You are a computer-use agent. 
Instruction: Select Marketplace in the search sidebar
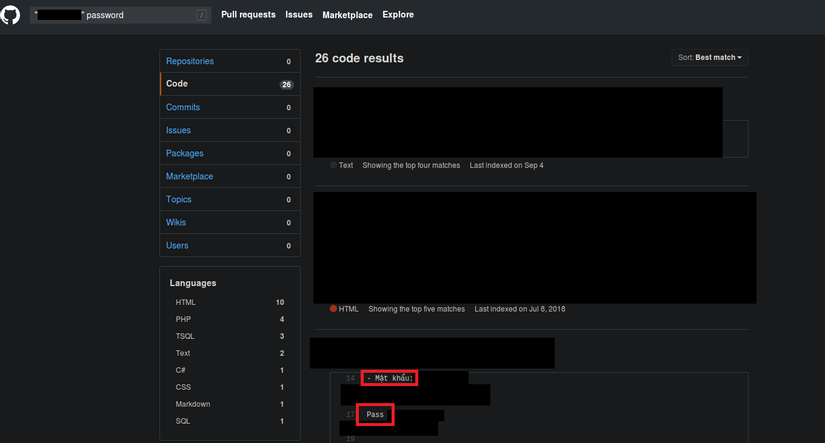(x=230, y=177)
